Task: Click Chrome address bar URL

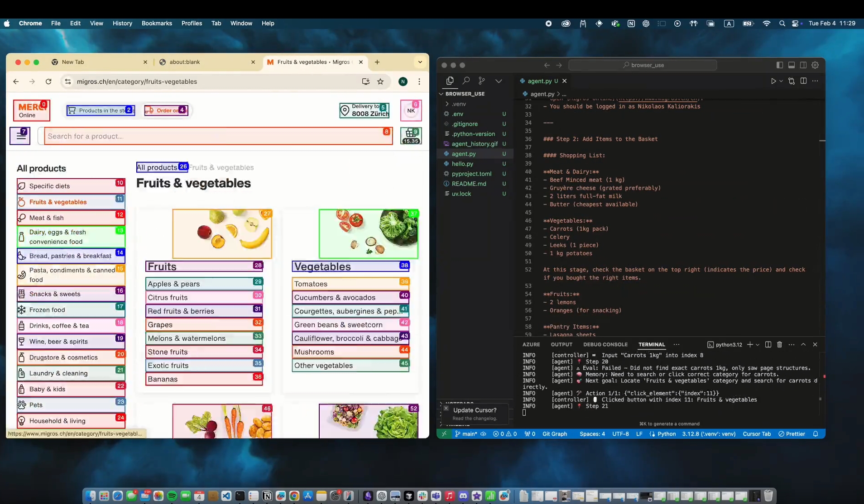Action: [x=137, y=81]
